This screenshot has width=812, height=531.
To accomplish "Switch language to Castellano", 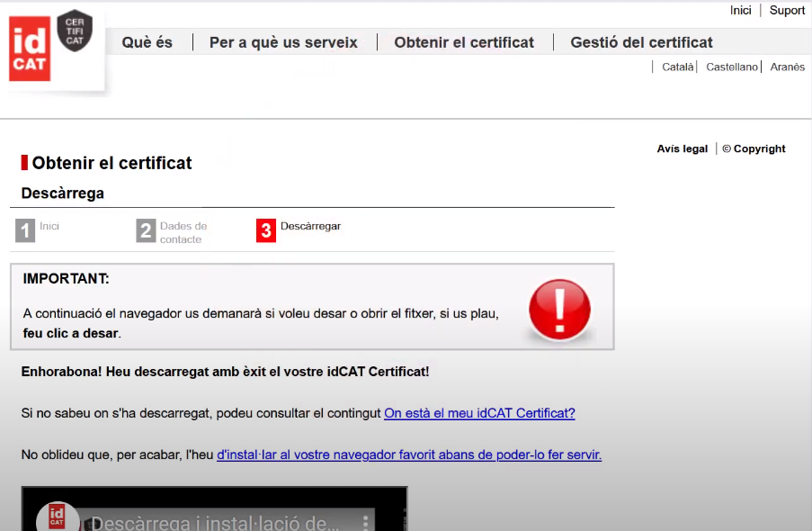I will coord(732,67).
